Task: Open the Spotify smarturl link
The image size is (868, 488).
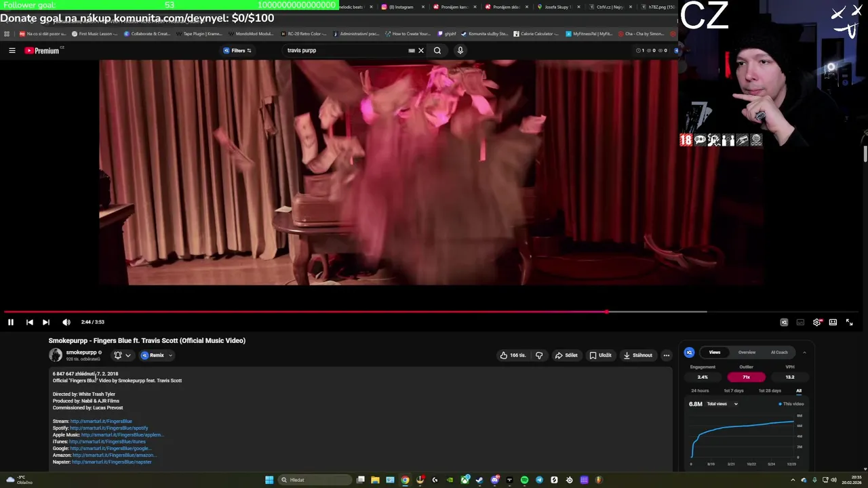Action: coord(108,428)
